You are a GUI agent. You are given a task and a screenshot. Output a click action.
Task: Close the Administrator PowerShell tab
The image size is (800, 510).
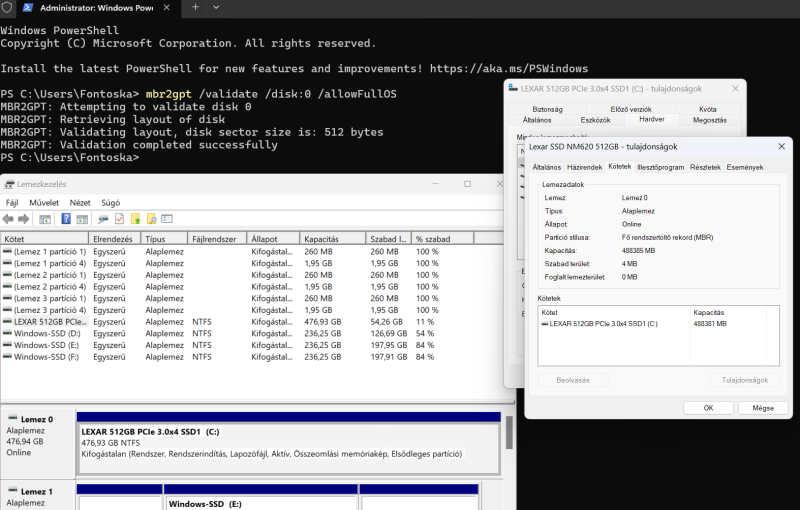[166, 8]
